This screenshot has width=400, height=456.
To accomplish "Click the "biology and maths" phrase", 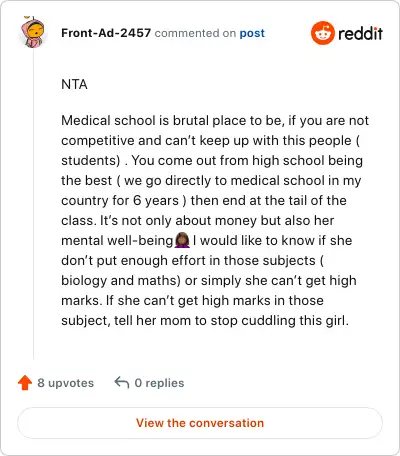I will point(121,280).
